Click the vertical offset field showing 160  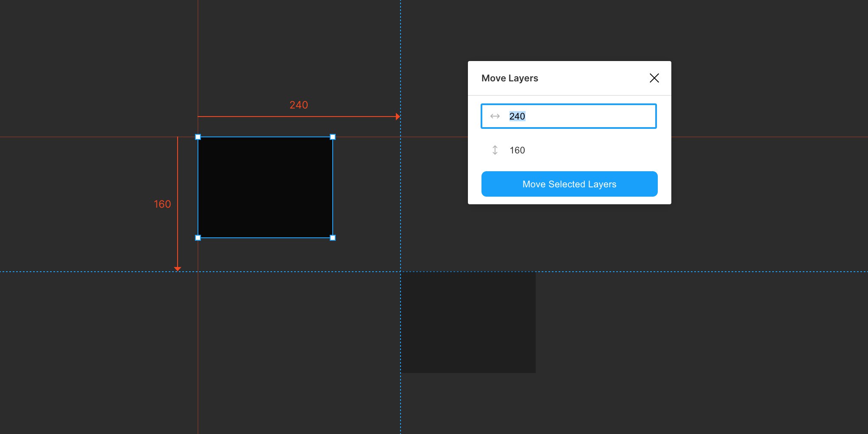click(569, 150)
